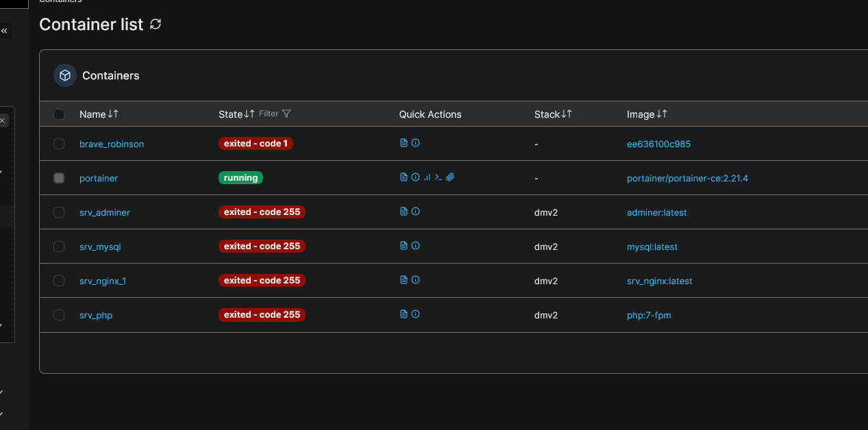Tick the srv_adminer row checkbox
The height and width of the screenshot is (430, 868).
click(59, 212)
